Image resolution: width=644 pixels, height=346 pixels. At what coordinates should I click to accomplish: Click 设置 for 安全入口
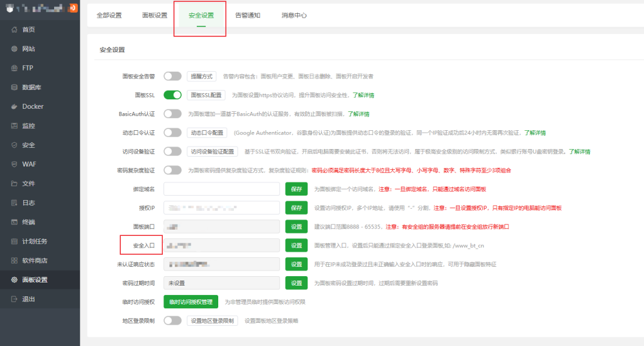point(297,245)
